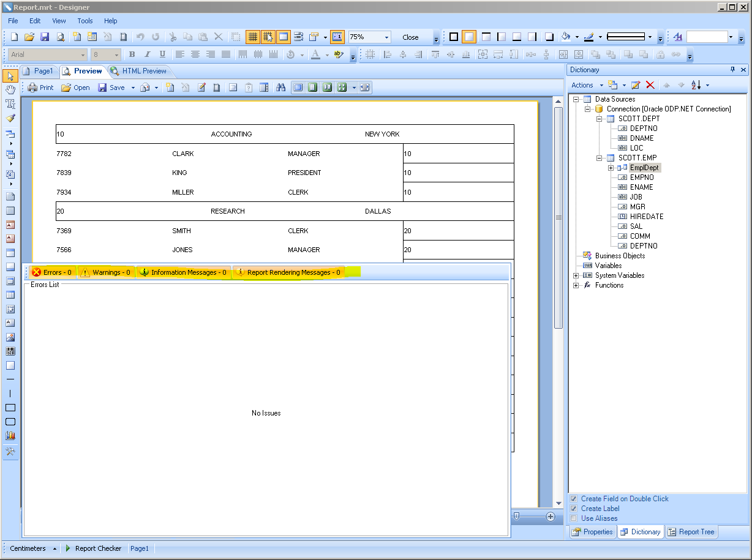Open the Warnings - 0 tab

click(x=105, y=272)
